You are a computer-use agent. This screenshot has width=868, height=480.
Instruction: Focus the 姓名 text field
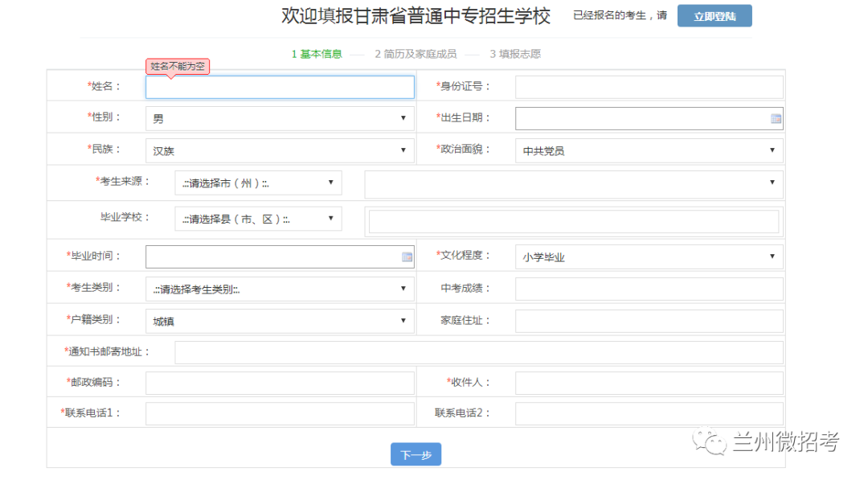(280, 87)
